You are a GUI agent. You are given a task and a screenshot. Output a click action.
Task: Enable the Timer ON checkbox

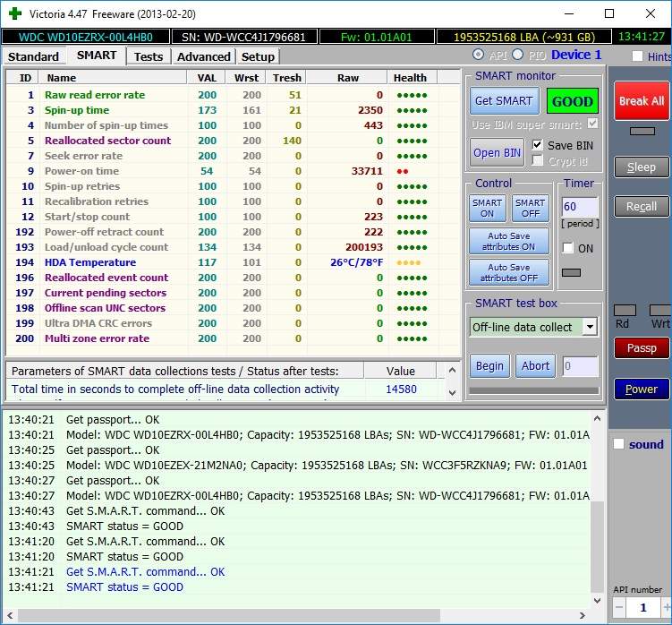pos(568,248)
